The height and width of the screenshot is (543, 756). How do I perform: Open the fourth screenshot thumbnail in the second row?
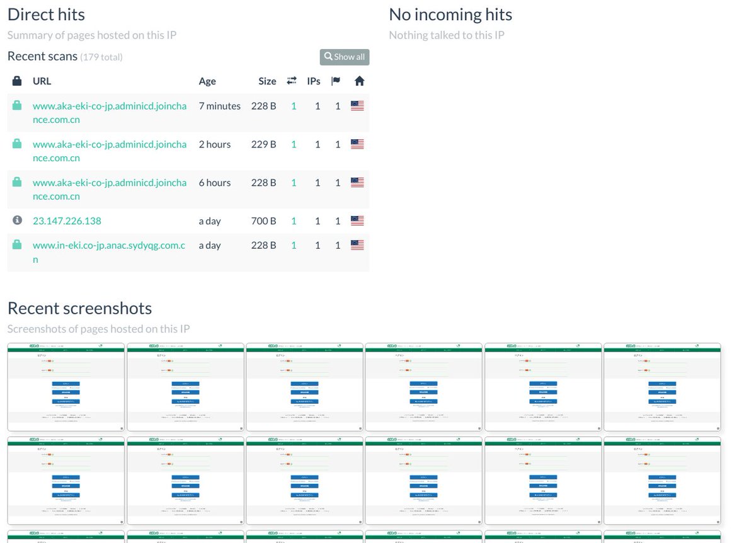[423, 481]
